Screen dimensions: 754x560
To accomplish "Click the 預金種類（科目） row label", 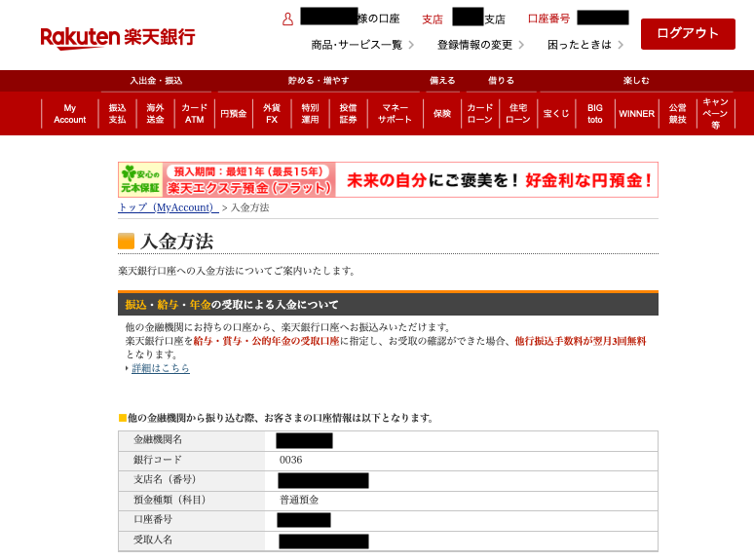I will pos(170,500).
